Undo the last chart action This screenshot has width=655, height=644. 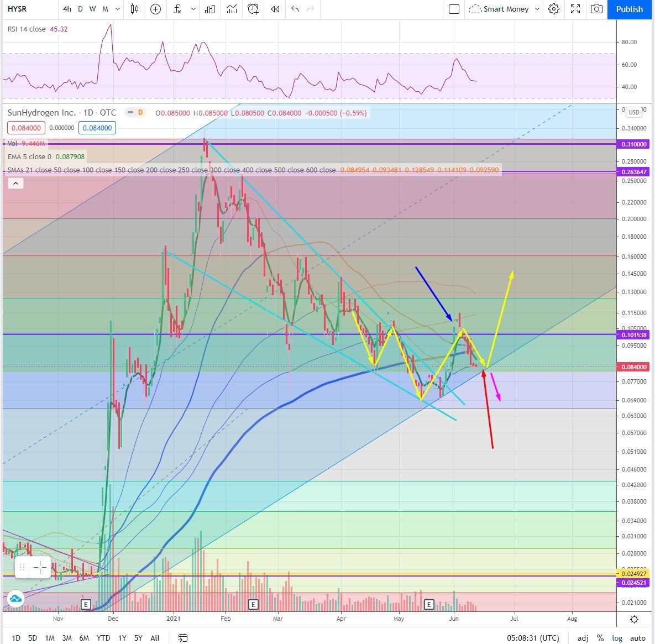[295, 9]
